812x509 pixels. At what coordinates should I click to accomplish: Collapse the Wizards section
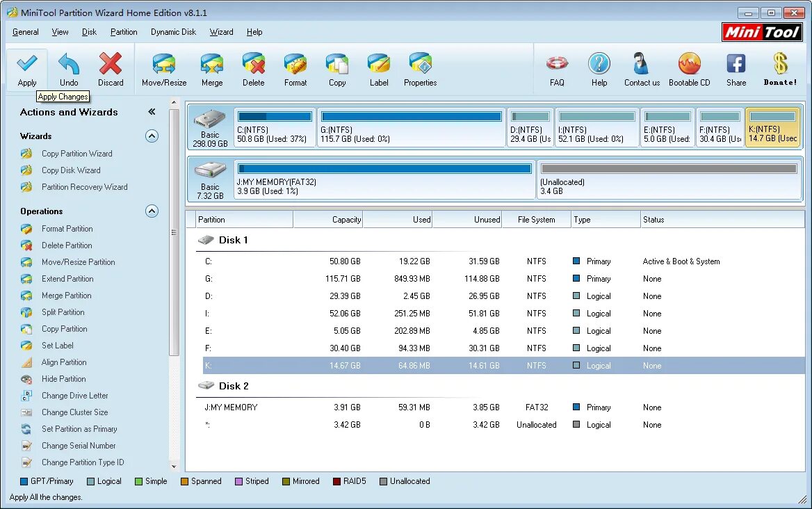click(152, 136)
